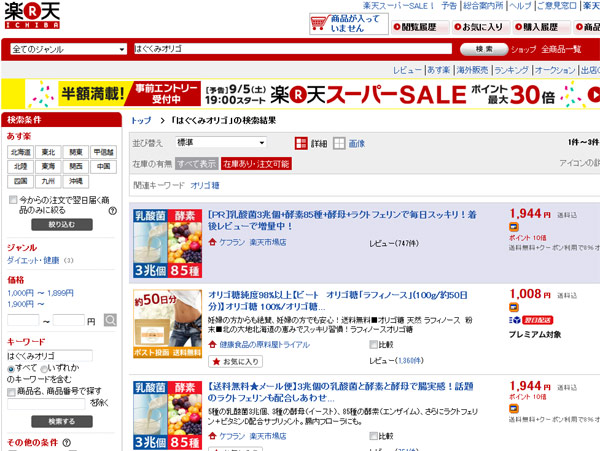Open ヘルプ link in top bar
600x451 pixels.
(520, 6)
